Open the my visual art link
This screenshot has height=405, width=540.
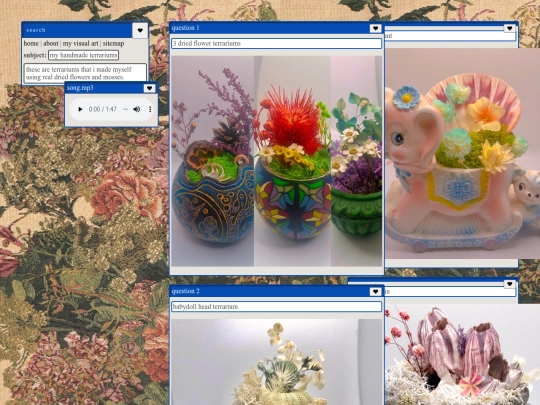(x=81, y=43)
